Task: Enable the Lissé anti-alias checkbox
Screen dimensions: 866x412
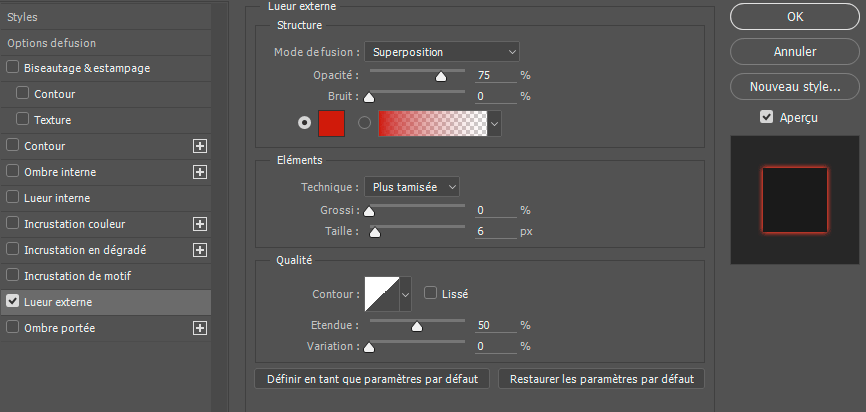Action: pos(431,294)
